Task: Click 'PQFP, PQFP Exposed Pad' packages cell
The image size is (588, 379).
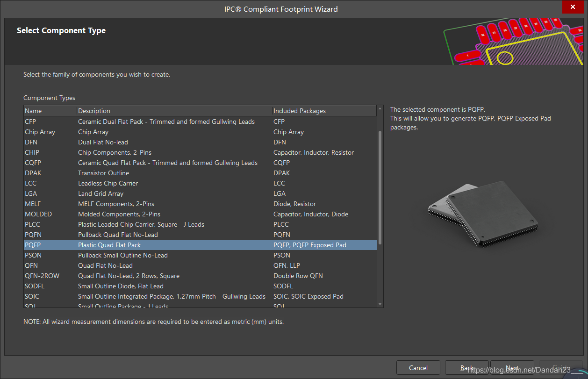Action: click(x=310, y=245)
